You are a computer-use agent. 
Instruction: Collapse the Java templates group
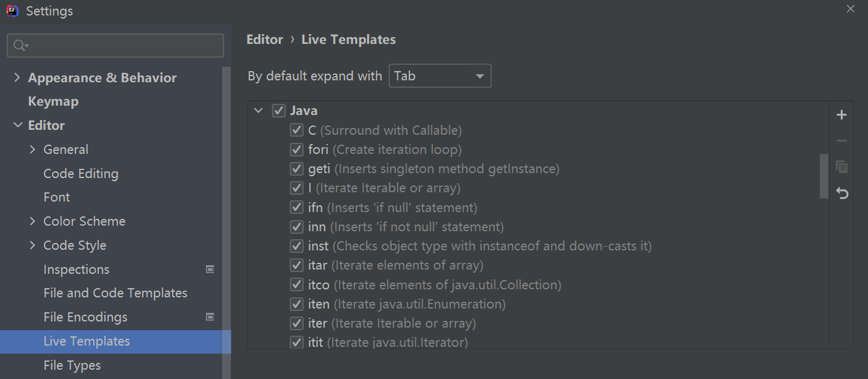[x=259, y=111]
